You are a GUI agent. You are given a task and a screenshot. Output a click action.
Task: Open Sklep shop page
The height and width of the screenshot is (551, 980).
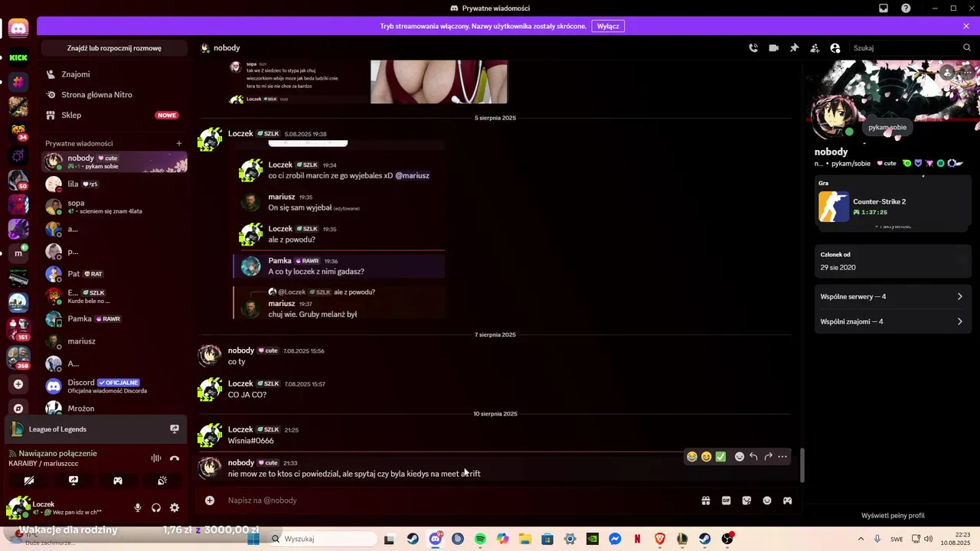click(x=114, y=115)
